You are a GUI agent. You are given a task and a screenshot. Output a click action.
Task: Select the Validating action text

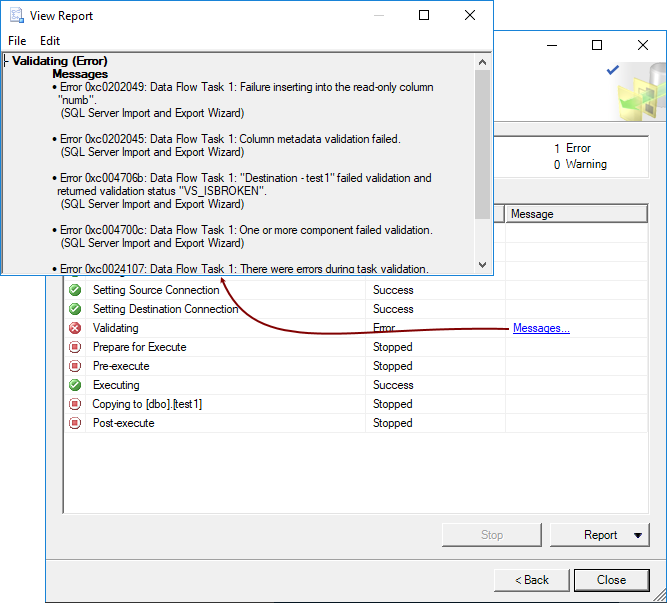click(x=116, y=328)
